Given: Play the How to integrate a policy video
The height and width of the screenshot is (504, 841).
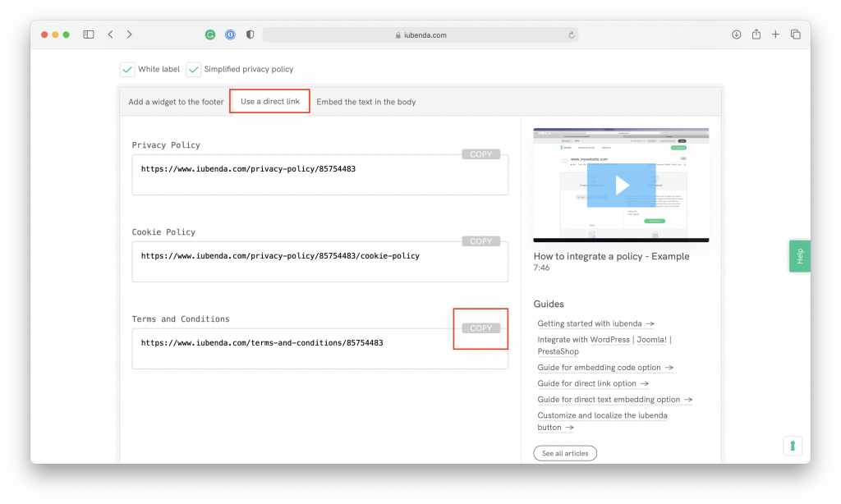Looking at the screenshot, I should click(x=622, y=185).
